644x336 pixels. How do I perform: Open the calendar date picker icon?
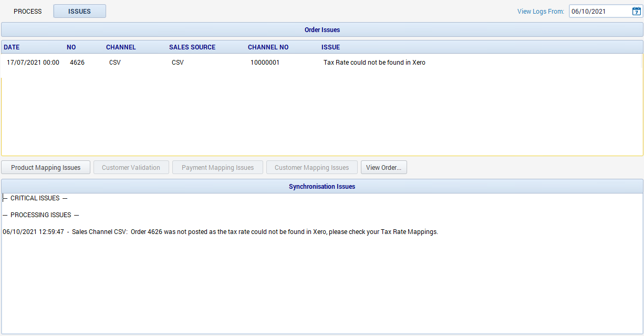pos(637,11)
